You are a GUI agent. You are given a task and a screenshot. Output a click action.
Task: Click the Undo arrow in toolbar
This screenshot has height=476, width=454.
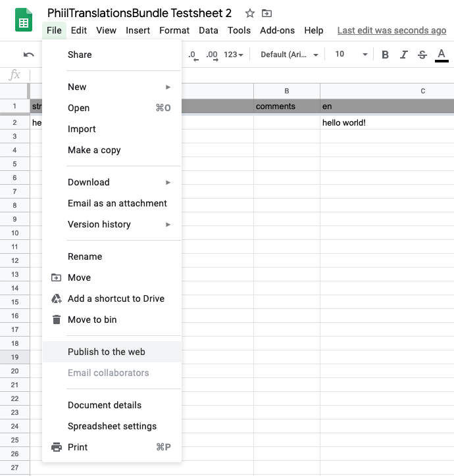tap(28, 55)
